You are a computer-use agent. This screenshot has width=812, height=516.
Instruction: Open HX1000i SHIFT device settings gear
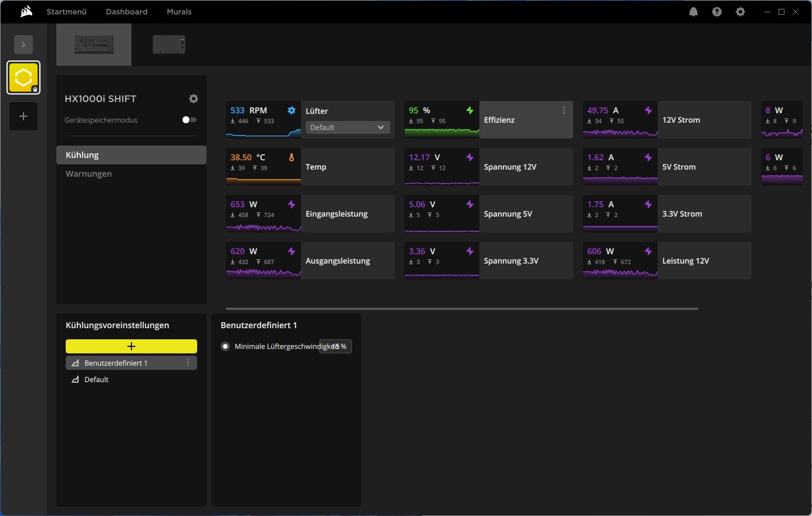click(x=194, y=99)
